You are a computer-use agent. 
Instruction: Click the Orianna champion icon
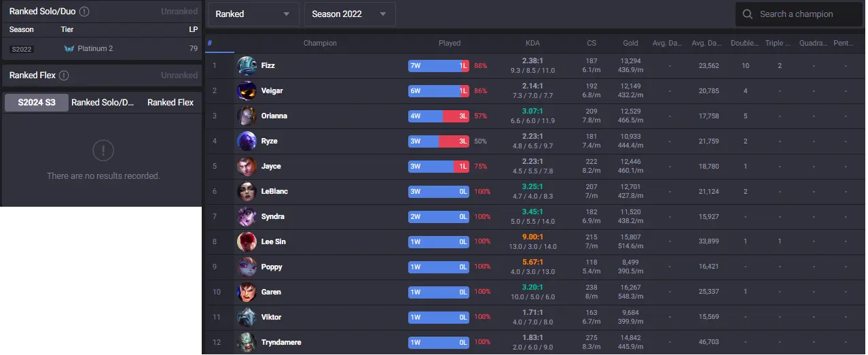(247, 116)
